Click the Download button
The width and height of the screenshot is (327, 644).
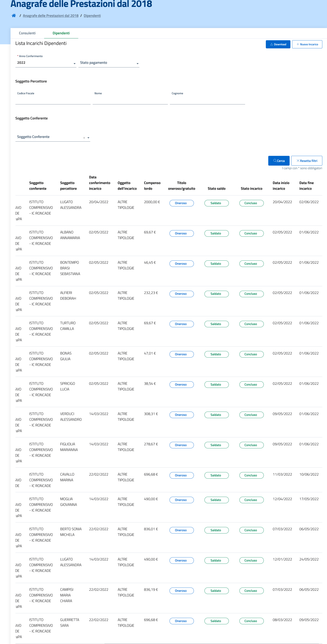click(x=278, y=44)
